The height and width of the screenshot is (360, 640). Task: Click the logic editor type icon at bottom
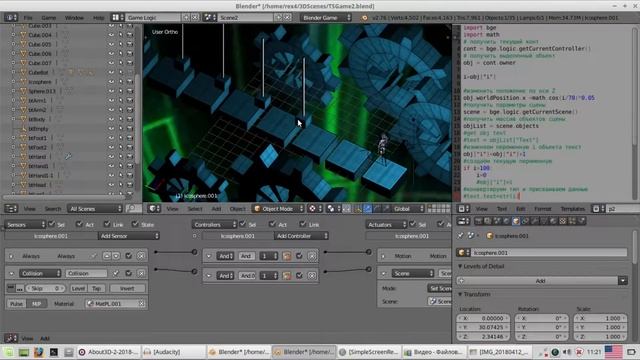[x=11, y=338]
